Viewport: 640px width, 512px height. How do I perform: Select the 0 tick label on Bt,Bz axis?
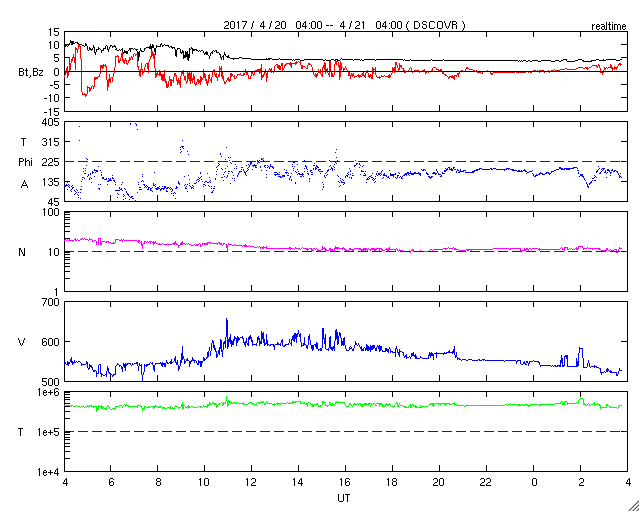(x=56, y=72)
